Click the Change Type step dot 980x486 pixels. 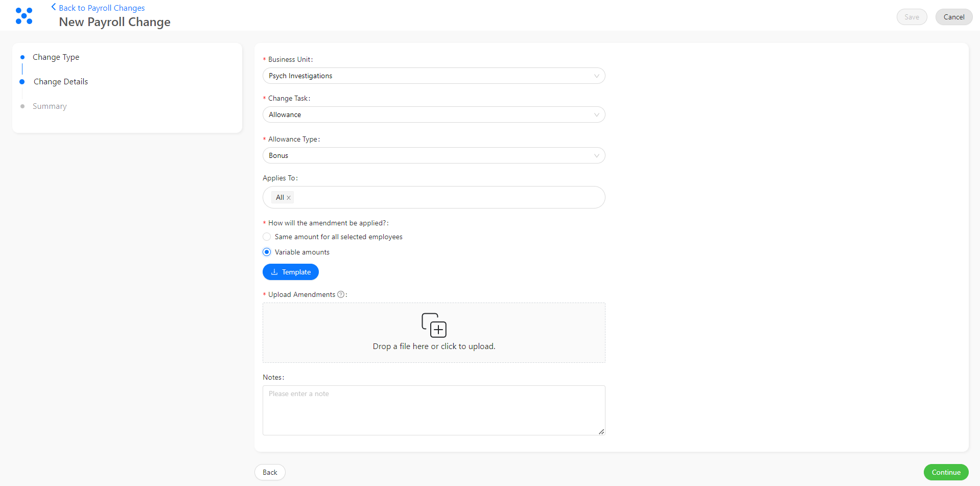point(22,57)
